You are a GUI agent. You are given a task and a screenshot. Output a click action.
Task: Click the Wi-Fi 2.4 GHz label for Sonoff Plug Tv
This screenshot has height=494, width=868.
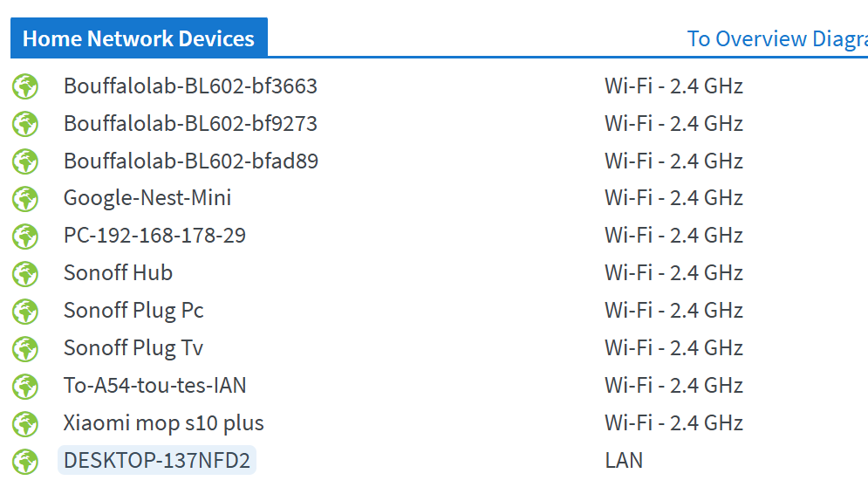click(673, 347)
